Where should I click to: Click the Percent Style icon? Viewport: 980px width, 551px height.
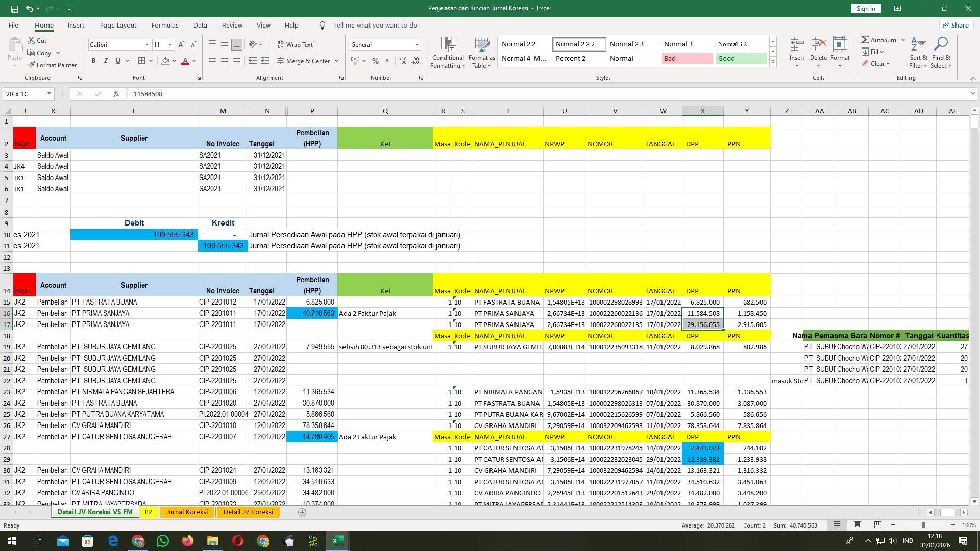(x=376, y=61)
